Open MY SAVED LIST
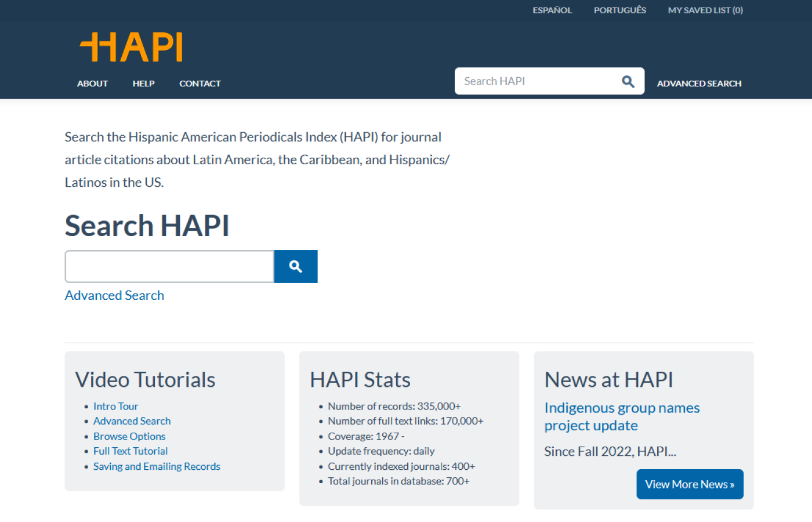The height and width of the screenshot is (522, 812). [705, 10]
